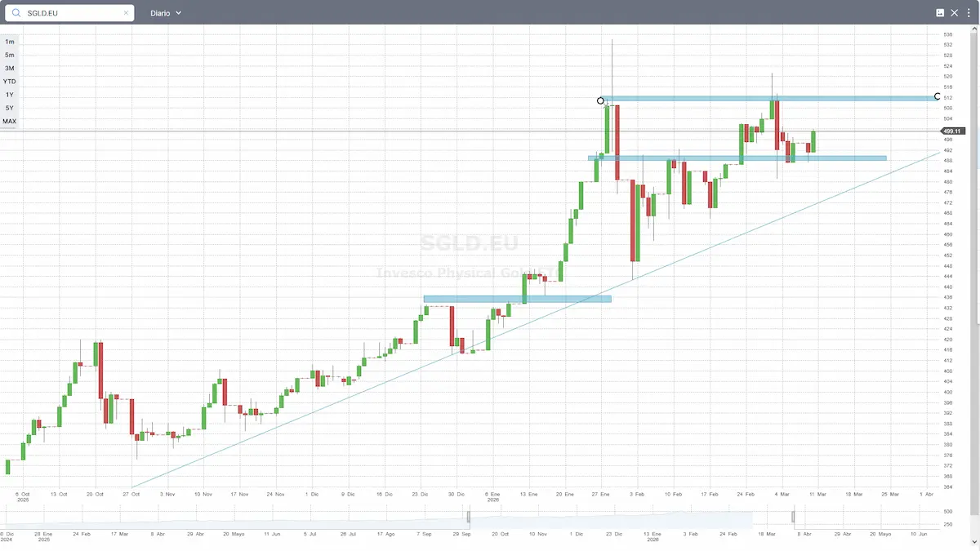Close the chart panel with X
Screen dimensions: 980x551
(x=955, y=13)
